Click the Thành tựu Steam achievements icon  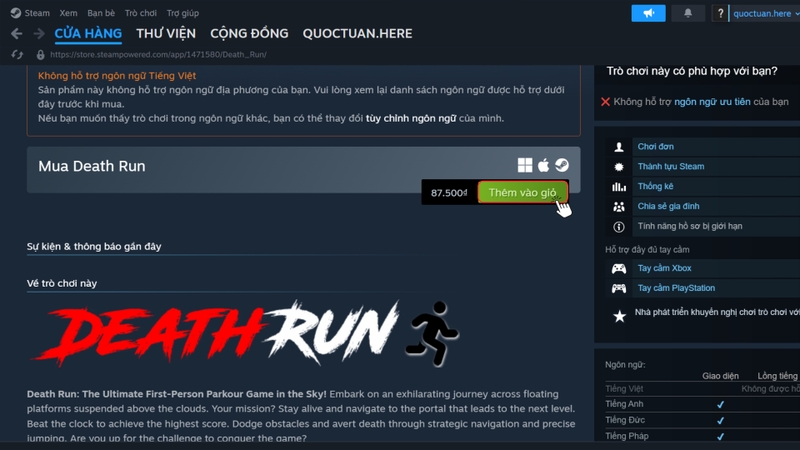[x=619, y=167]
